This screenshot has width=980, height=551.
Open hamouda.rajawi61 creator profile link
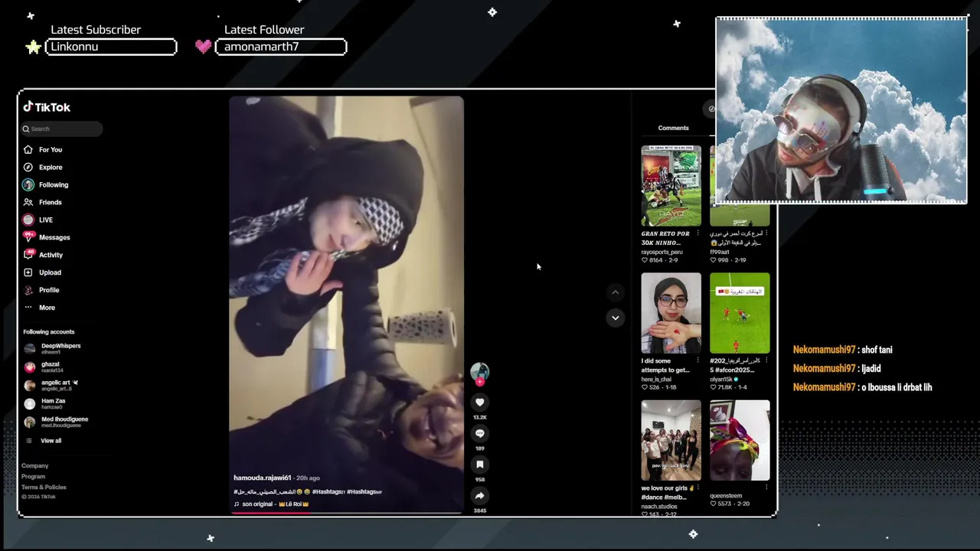(x=263, y=478)
